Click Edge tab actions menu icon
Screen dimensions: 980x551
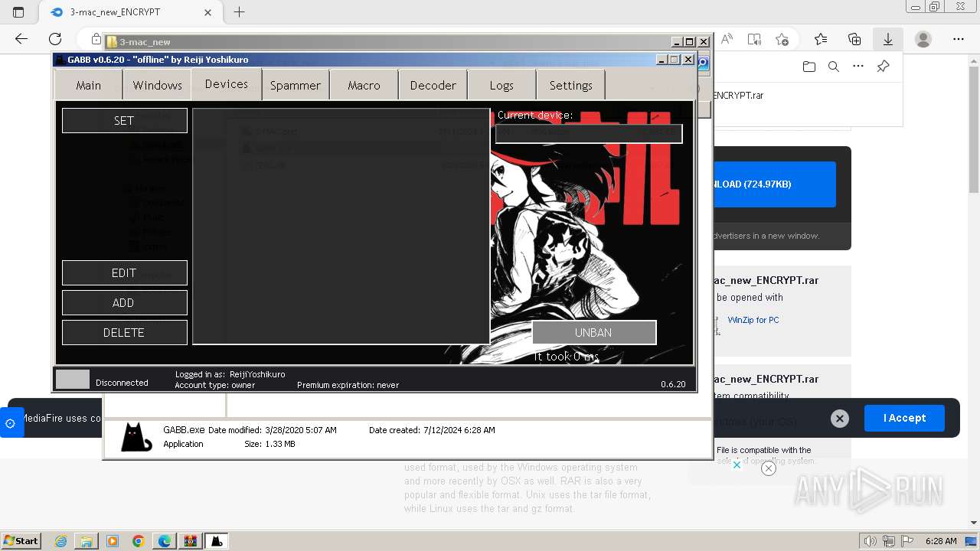coord(18,12)
